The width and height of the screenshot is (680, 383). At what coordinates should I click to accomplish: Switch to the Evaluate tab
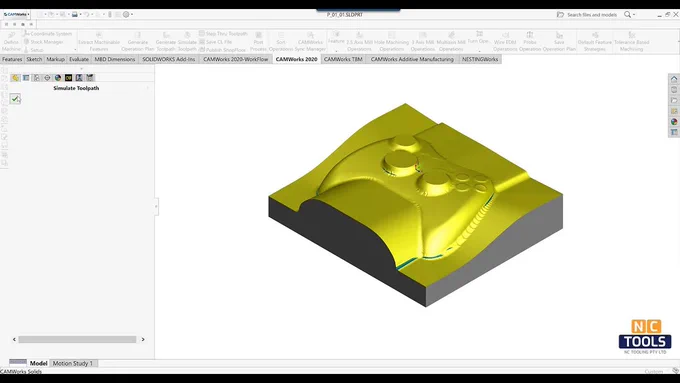79,59
